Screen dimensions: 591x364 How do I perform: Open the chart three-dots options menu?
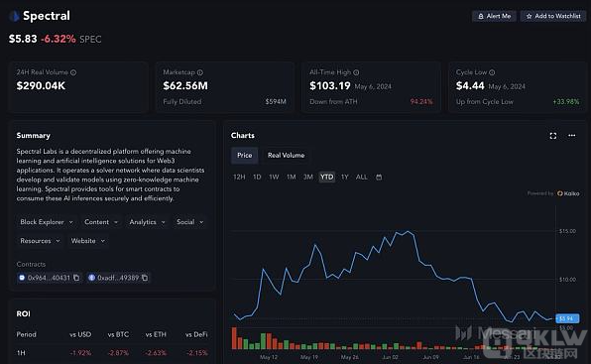pos(572,135)
